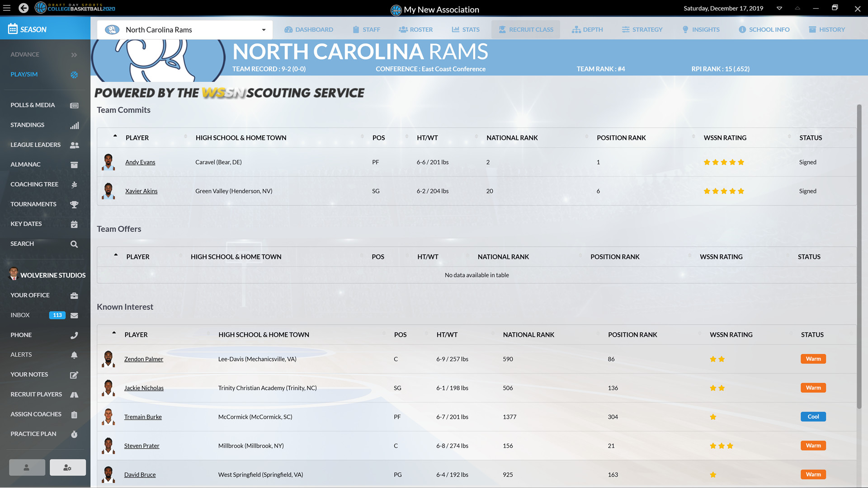Toggle the Player column sort arrow in Team Commits
The width and height of the screenshot is (868, 488).
click(x=115, y=135)
